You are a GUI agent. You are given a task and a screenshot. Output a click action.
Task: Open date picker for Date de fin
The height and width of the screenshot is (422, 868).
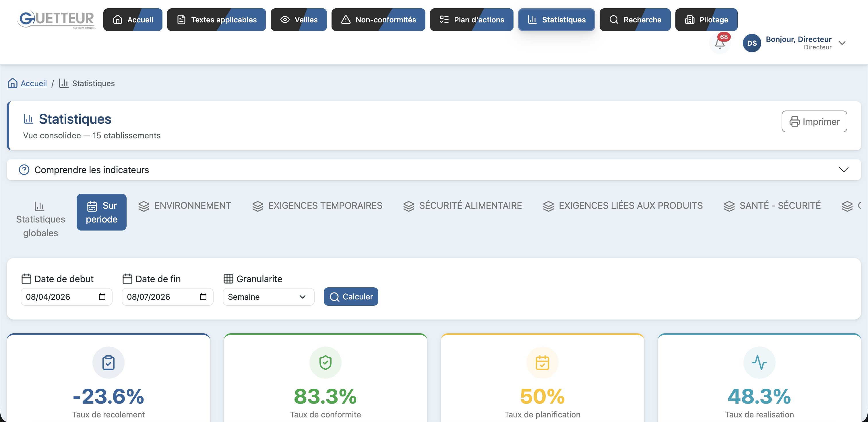(203, 297)
